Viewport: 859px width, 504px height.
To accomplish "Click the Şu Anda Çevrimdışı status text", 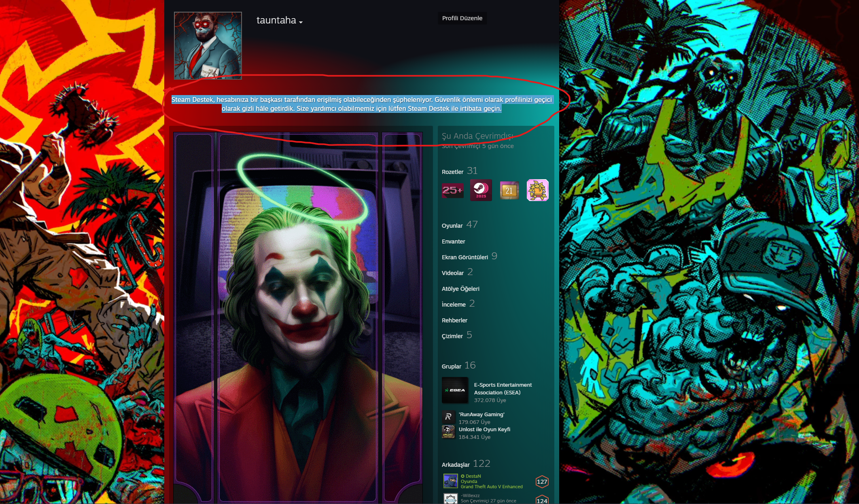I will pyautogui.click(x=477, y=136).
